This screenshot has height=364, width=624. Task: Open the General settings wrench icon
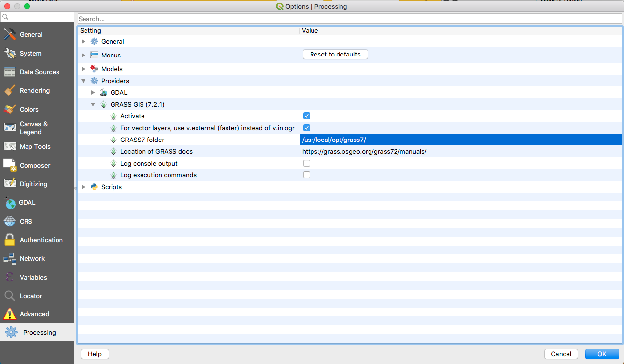point(10,35)
